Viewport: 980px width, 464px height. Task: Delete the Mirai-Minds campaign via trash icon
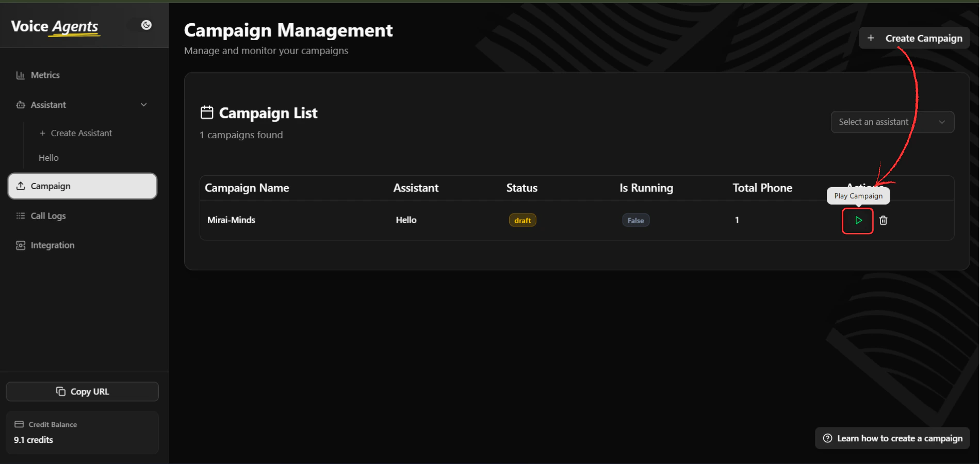tap(883, 220)
